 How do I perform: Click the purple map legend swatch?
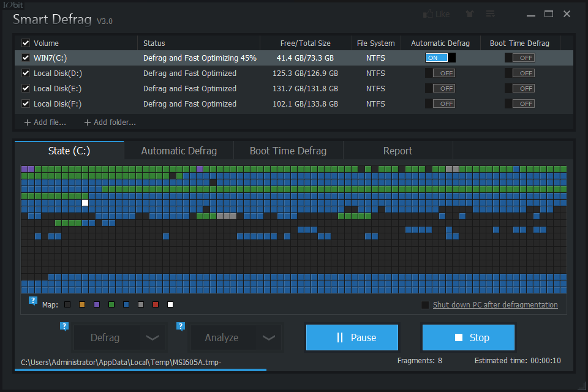coord(97,304)
